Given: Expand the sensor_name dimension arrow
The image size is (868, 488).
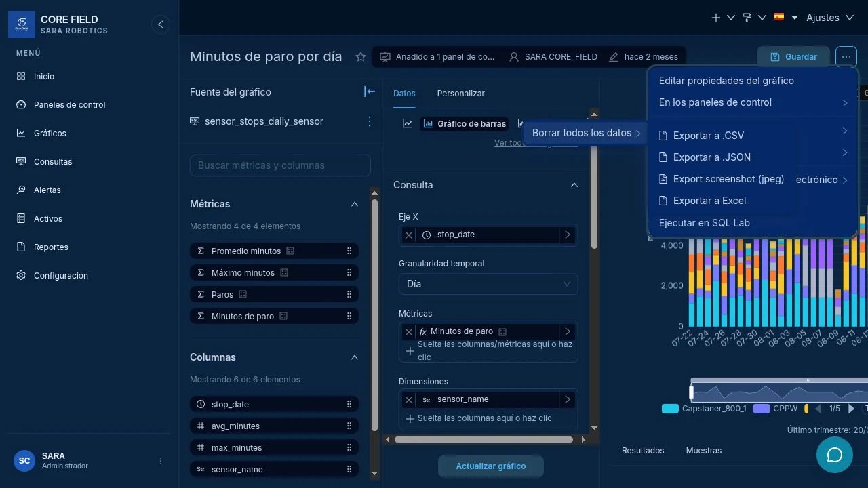Looking at the screenshot, I should coord(568,400).
